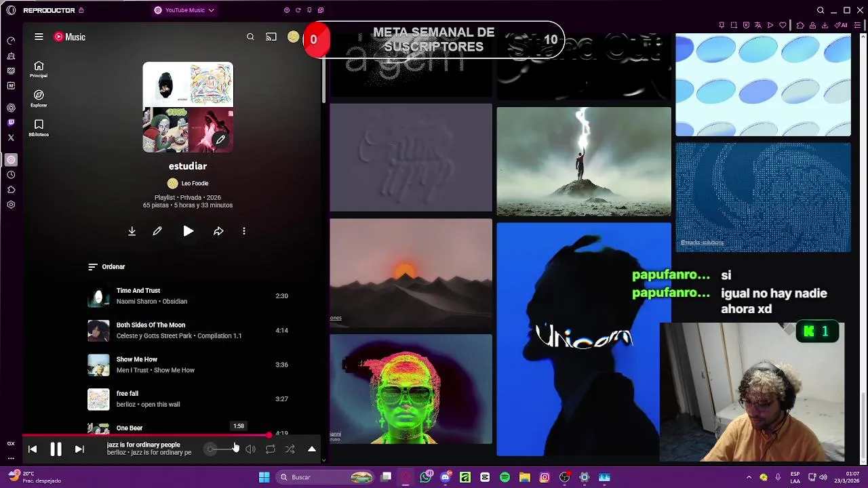The height and width of the screenshot is (488, 868).
Task: Open the AI assistant button
Action: click(842, 25)
